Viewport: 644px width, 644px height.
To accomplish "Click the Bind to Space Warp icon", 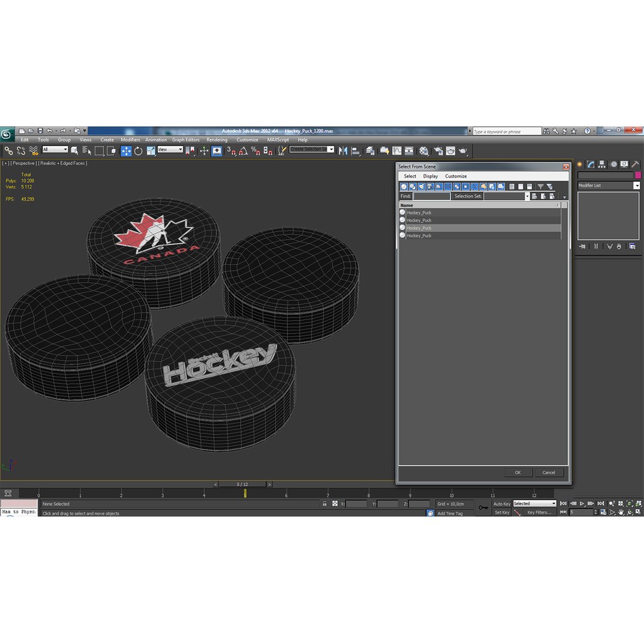I will tap(33, 151).
